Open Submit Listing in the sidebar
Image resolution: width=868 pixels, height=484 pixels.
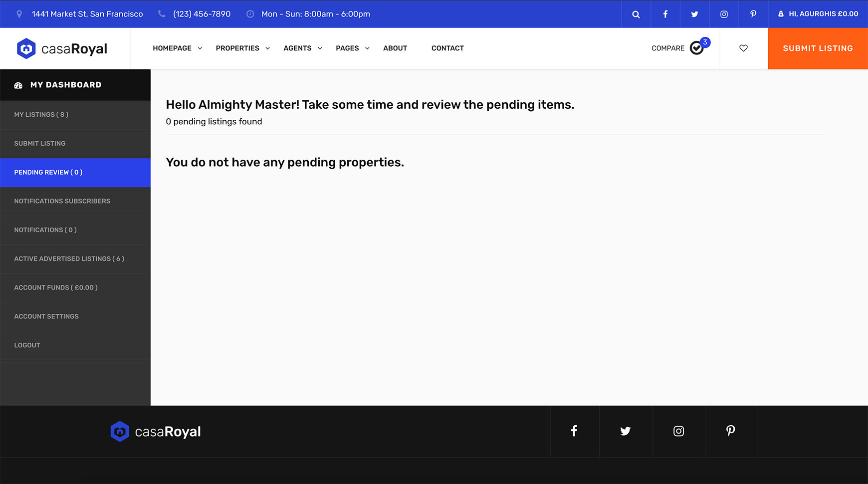(x=75, y=144)
